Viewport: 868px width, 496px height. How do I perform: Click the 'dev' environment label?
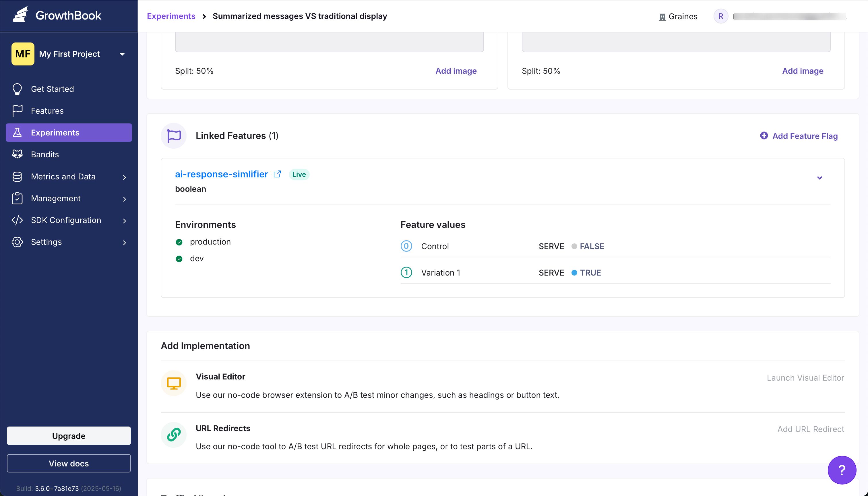197,259
